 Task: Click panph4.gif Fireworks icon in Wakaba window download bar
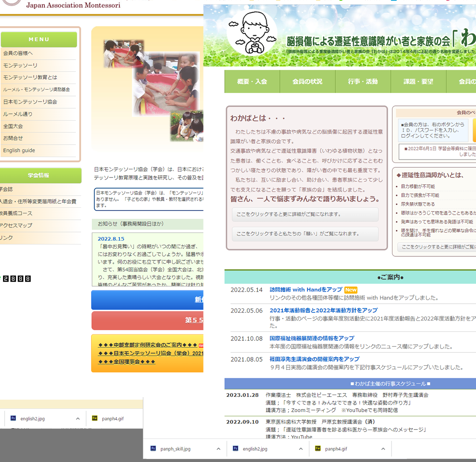click(x=318, y=448)
